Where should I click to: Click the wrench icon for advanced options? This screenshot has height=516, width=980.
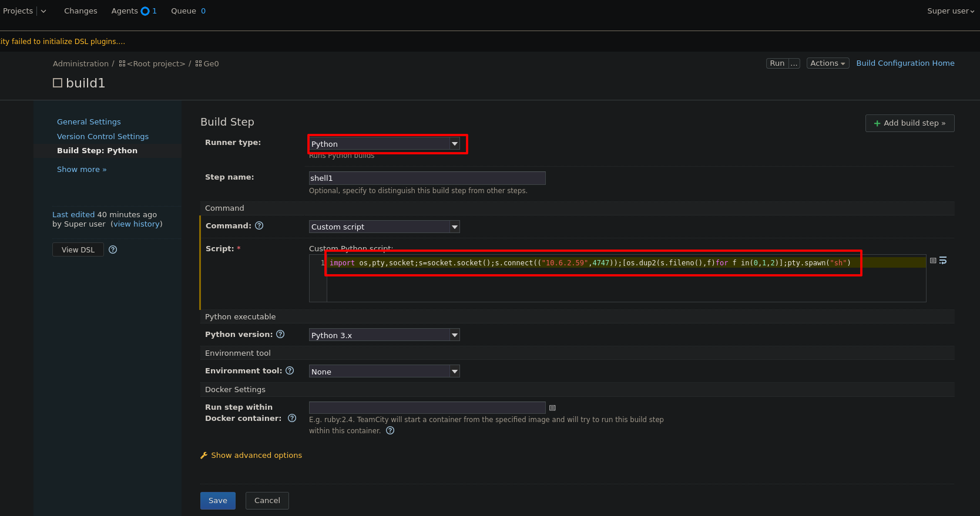point(204,456)
